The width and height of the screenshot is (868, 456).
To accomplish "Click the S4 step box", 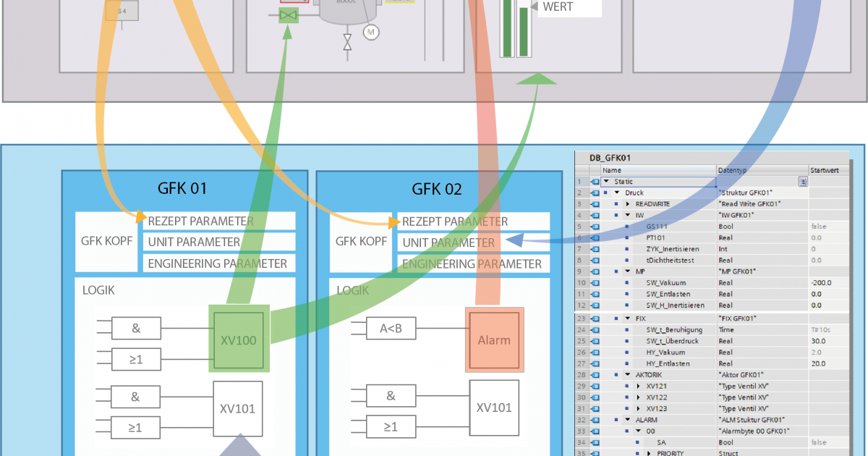I will [120, 12].
